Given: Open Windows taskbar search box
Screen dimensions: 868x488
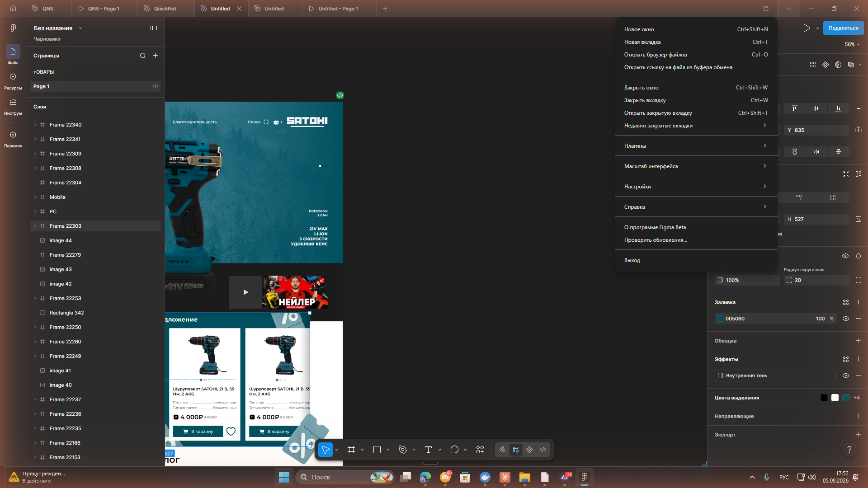Looking at the screenshot, I should pos(344,477).
